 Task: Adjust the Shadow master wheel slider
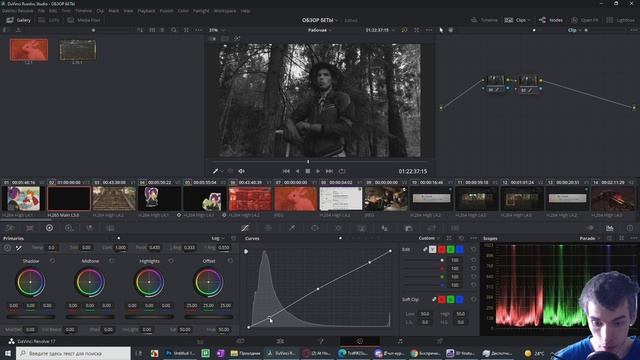pos(31,316)
